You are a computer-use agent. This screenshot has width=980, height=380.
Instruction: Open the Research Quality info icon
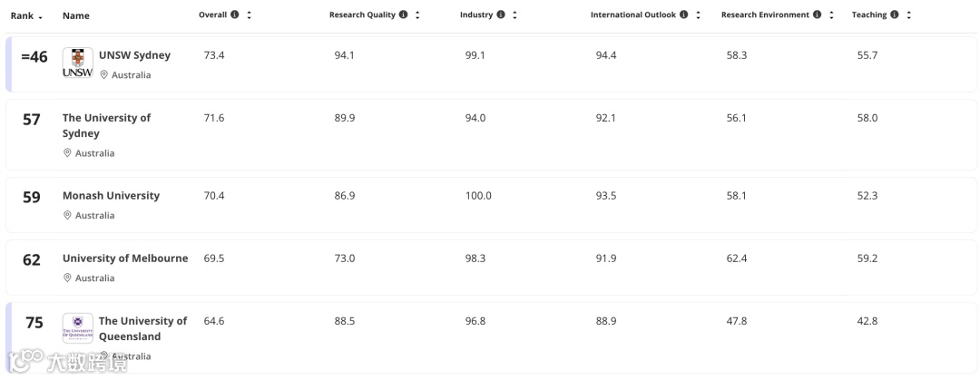click(403, 15)
